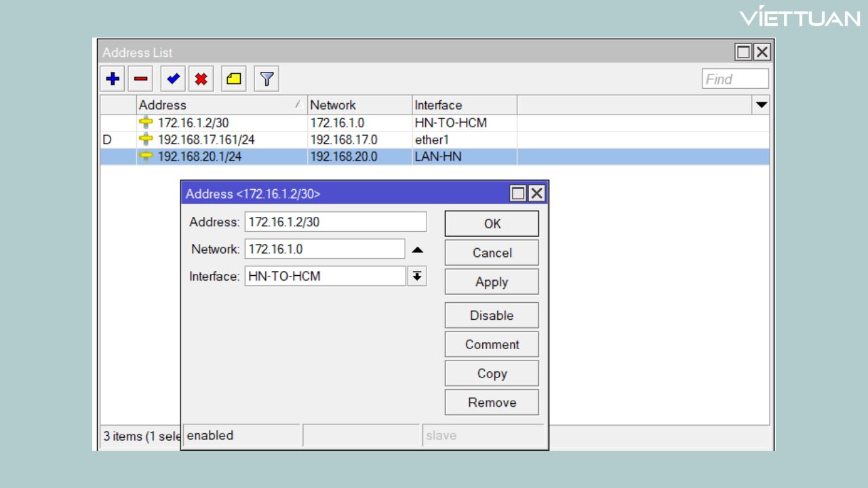Confirm changes with the OK button

(491, 223)
